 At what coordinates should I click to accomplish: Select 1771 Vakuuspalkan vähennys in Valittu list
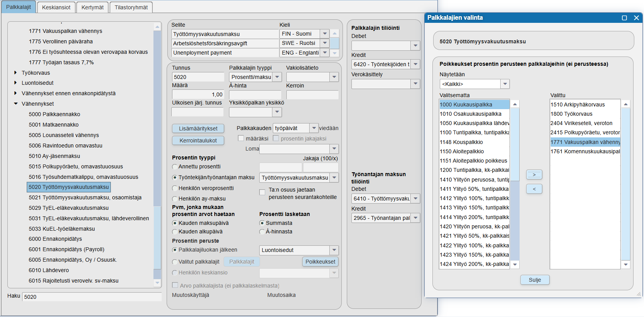tap(585, 142)
